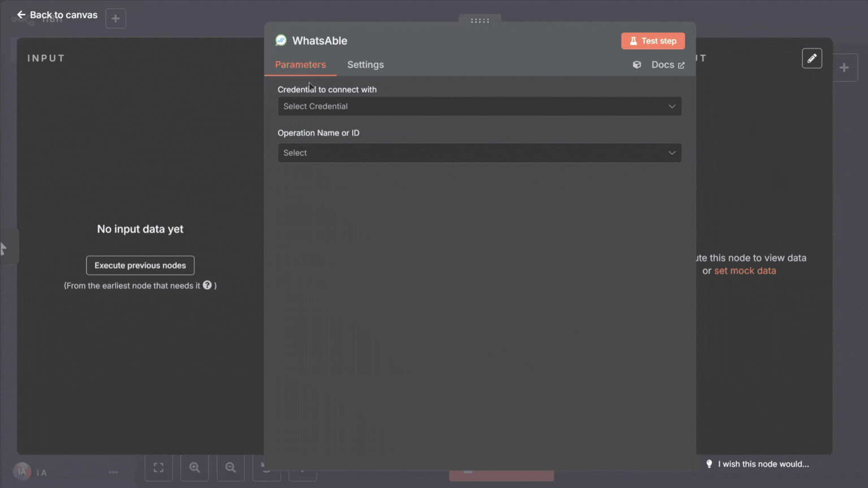Click the WhatsAble node title text
The width and height of the screenshot is (868, 488).
pyautogui.click(x=320, y=41)
